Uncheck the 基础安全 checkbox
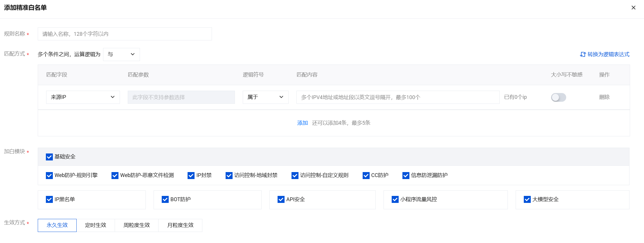The width and height of the screenshot is (644, 243). [x=49, y=157]
